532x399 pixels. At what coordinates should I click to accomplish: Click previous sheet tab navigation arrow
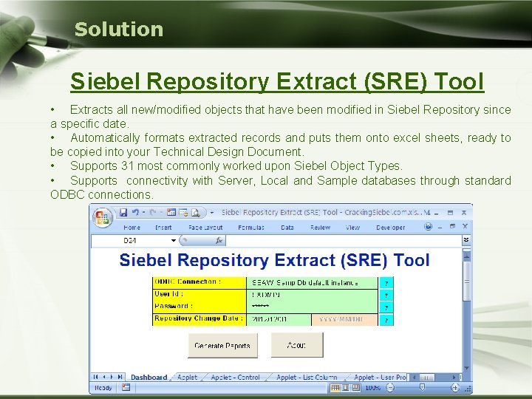pyautogui.click(x=104, y=377)
